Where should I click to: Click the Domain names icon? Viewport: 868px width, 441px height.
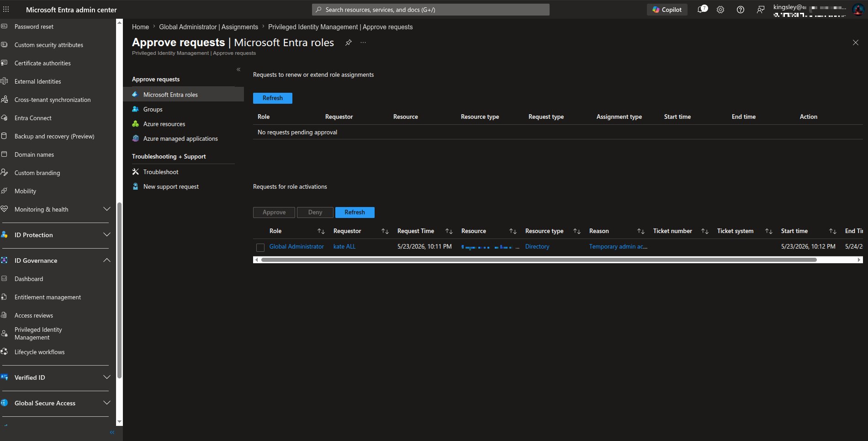pos(5,154)
